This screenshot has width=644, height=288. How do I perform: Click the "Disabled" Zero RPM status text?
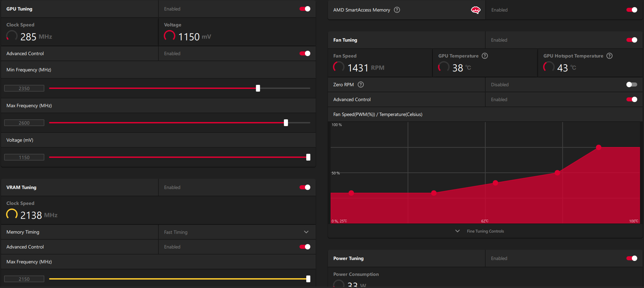tap(500, 85)
